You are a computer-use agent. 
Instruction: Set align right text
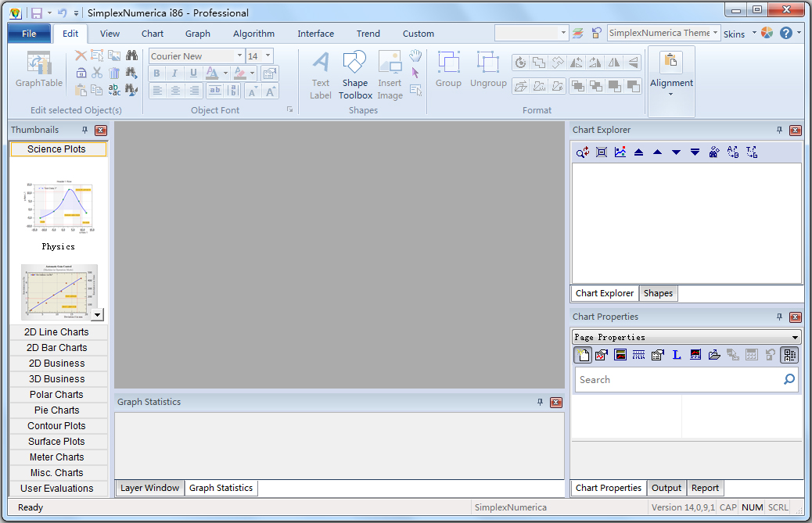(x=194, y=91)
